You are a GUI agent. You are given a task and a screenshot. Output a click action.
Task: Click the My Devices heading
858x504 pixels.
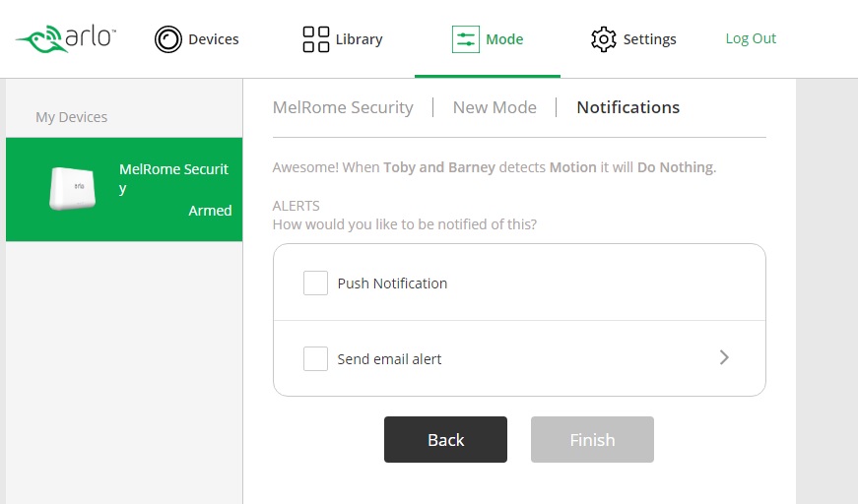71,117
